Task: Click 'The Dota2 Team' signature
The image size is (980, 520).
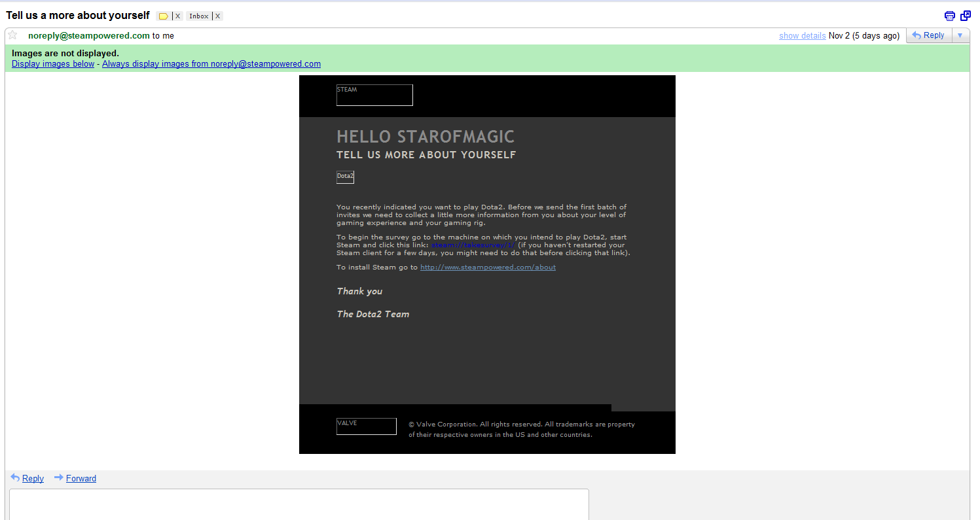Action: (x=373, y=314)
